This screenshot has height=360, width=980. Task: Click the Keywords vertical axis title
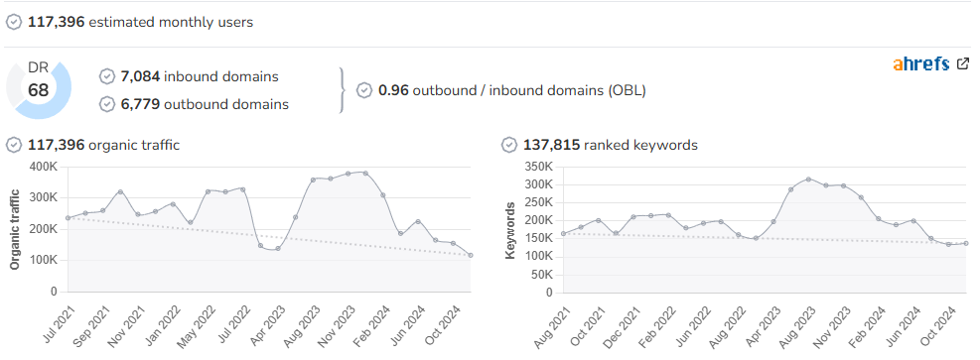(510, 230)
